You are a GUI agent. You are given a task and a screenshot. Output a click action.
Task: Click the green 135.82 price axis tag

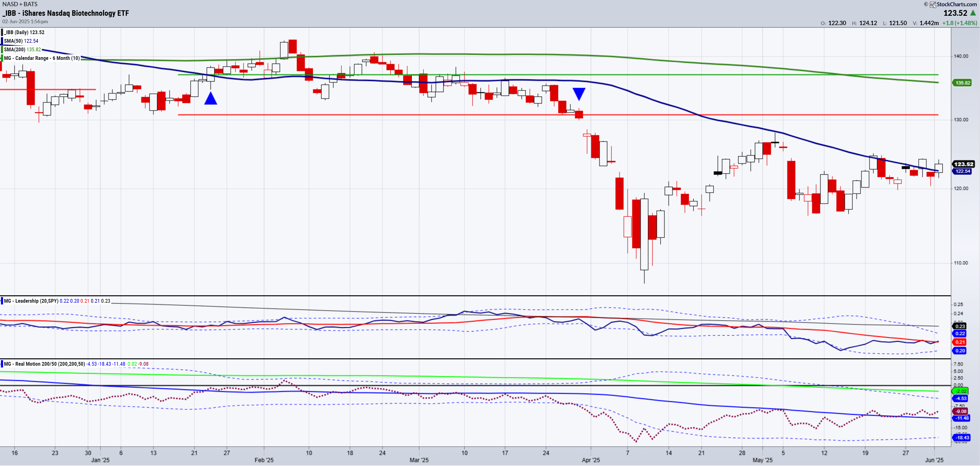963,83
